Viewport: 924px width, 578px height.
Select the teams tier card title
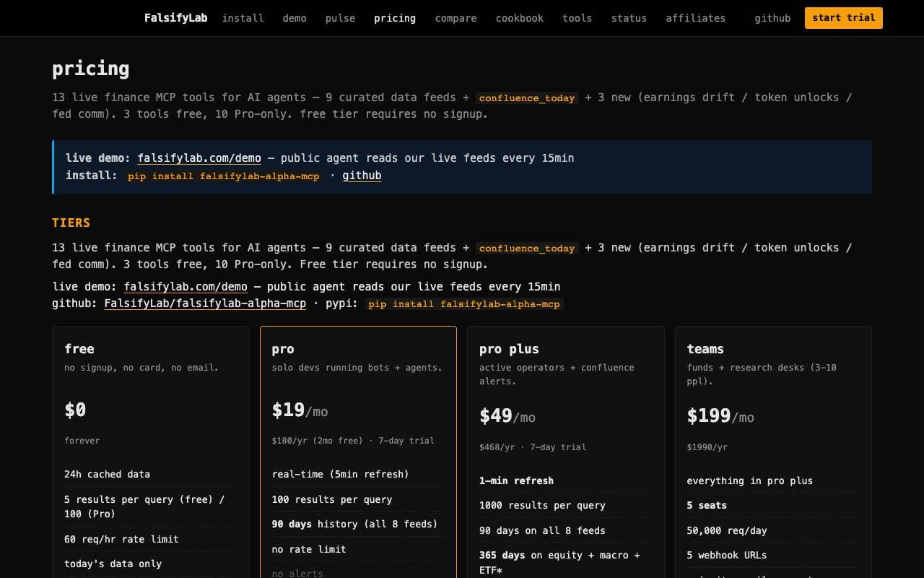tap(705, 349)
